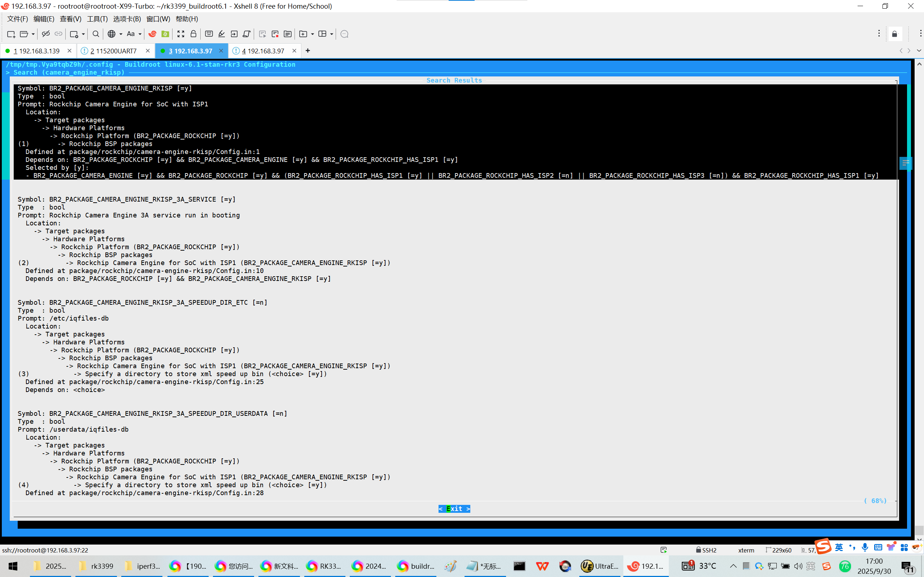Toggle fullscreen mode icon in toolbar
Screen dimensions: 924x577
tap(180, 34)
